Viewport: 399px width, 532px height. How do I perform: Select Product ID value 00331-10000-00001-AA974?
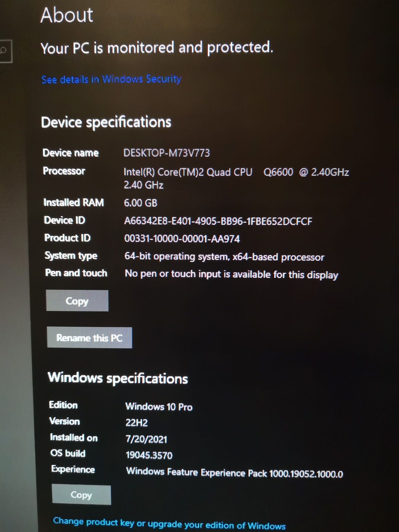pos(182,239)
